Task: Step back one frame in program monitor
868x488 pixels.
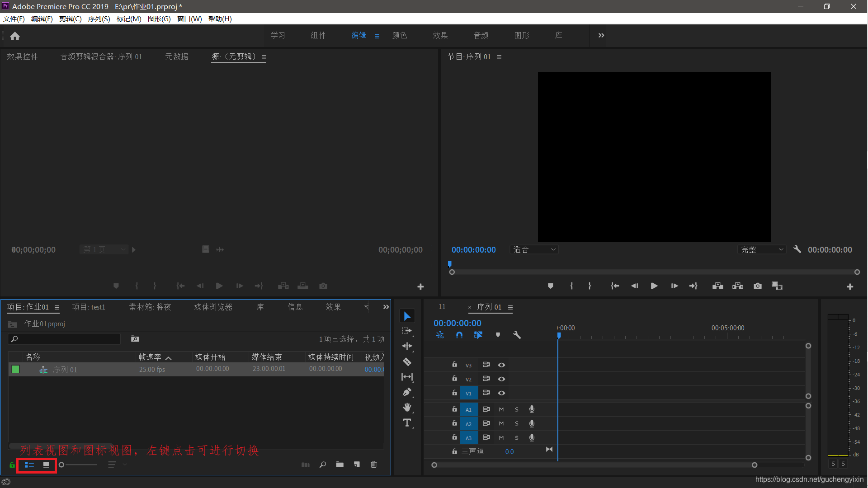Action: click(x=634, y=286)
